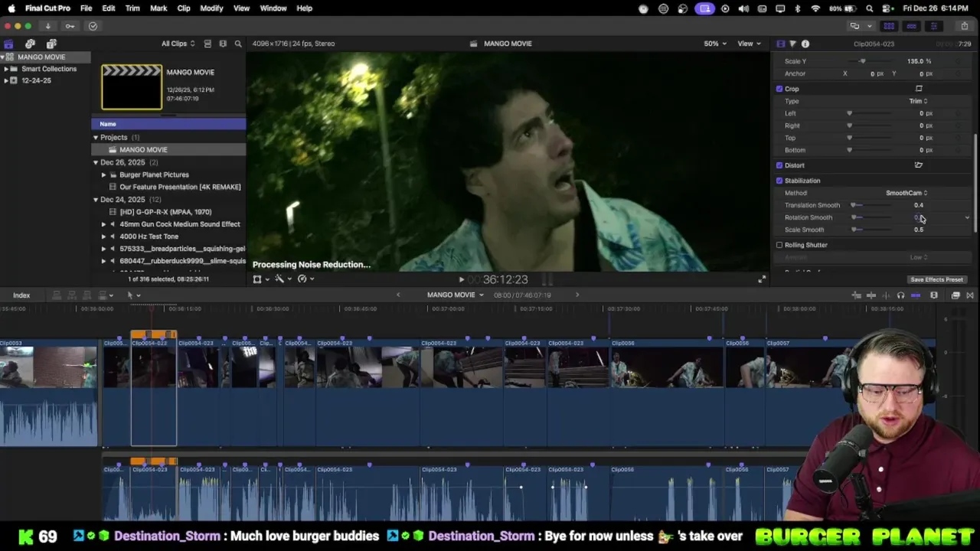Open the All Clips filter dropdown

point(178,44)
